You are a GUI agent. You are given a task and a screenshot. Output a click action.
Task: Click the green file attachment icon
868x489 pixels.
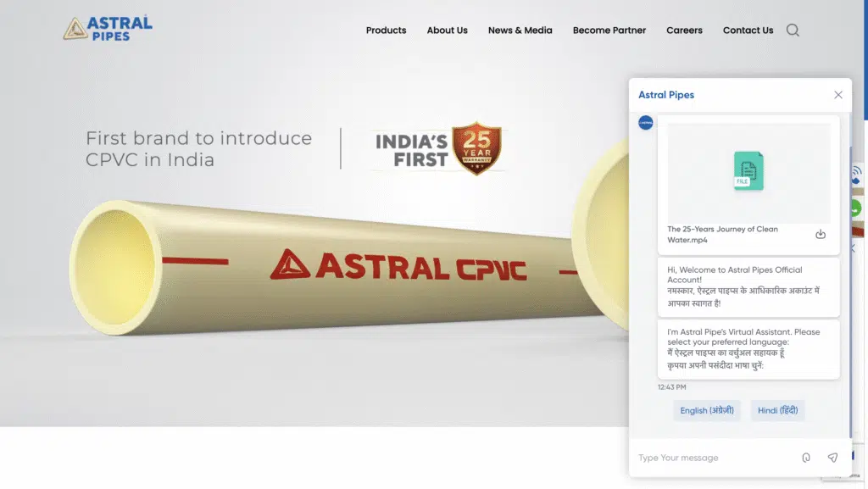748,171
